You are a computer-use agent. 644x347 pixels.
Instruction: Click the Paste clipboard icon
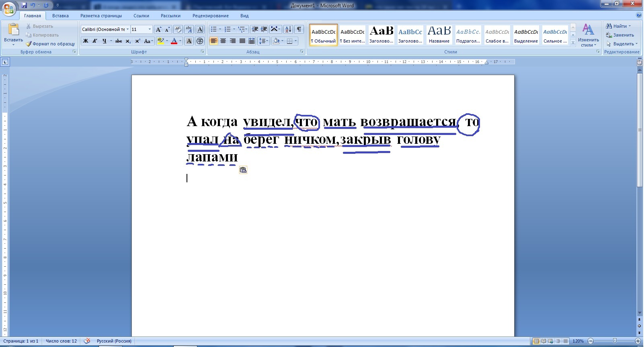coord(13,30)
